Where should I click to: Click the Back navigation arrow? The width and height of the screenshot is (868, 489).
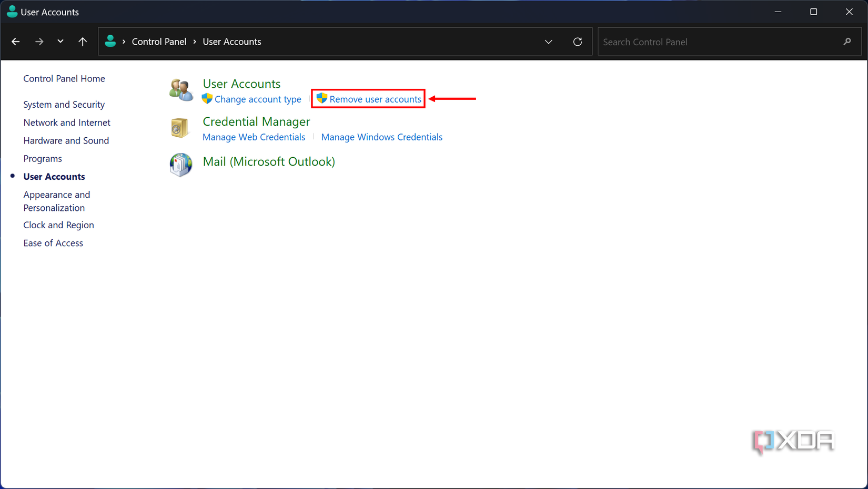point(15,42)
